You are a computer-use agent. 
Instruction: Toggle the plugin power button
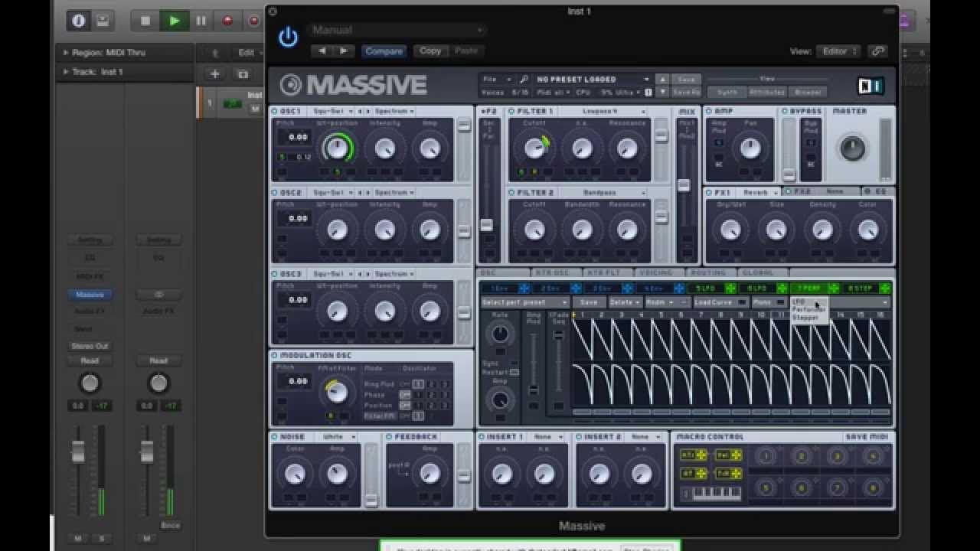pyautogui.click(x=288, y=37)
